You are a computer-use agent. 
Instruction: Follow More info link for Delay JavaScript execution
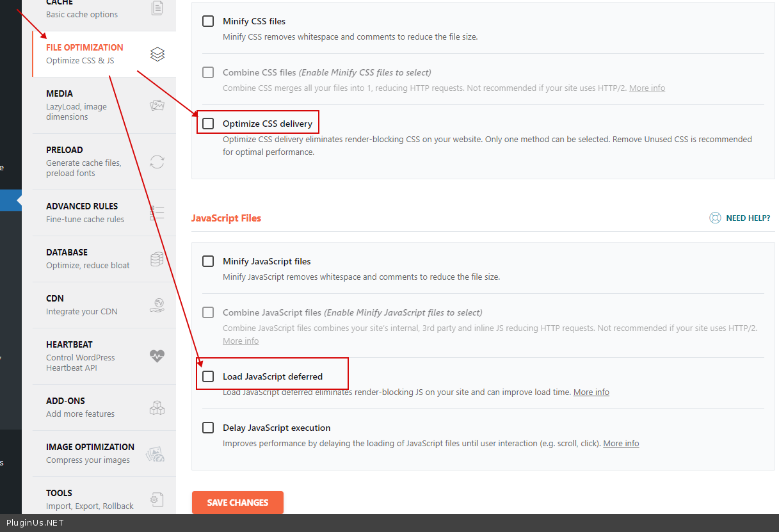coord(621,444)
